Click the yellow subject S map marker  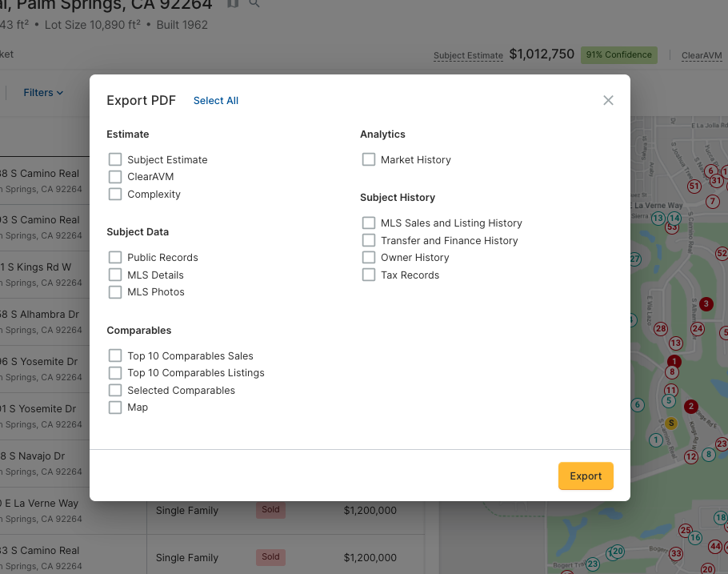pyautogui.click(x=671, y=423)
